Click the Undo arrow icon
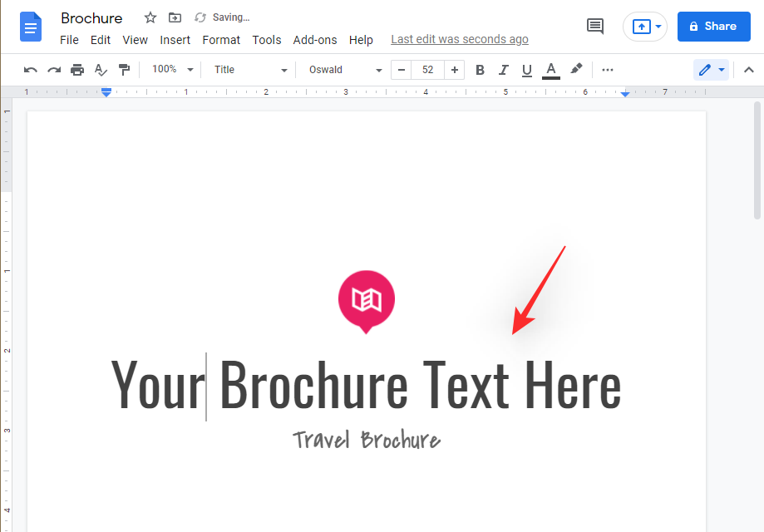The image size is (764, 532). pos(31,70)
